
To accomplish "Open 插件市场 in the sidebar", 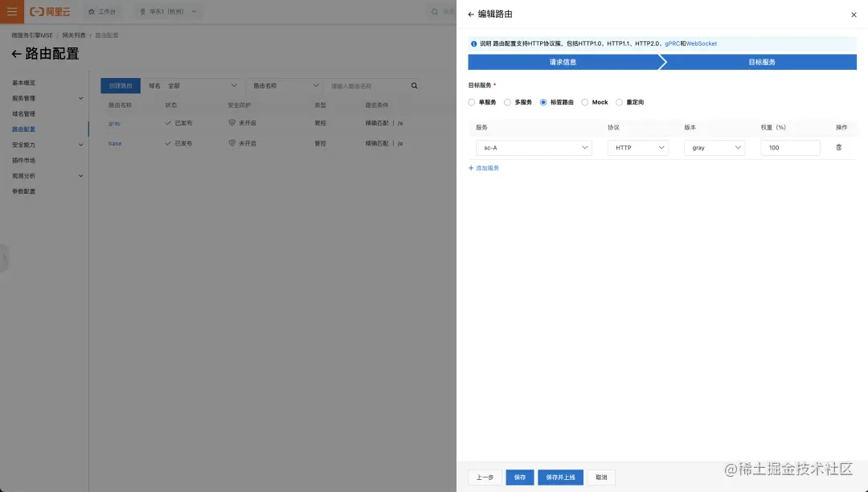I will point(24,161).
